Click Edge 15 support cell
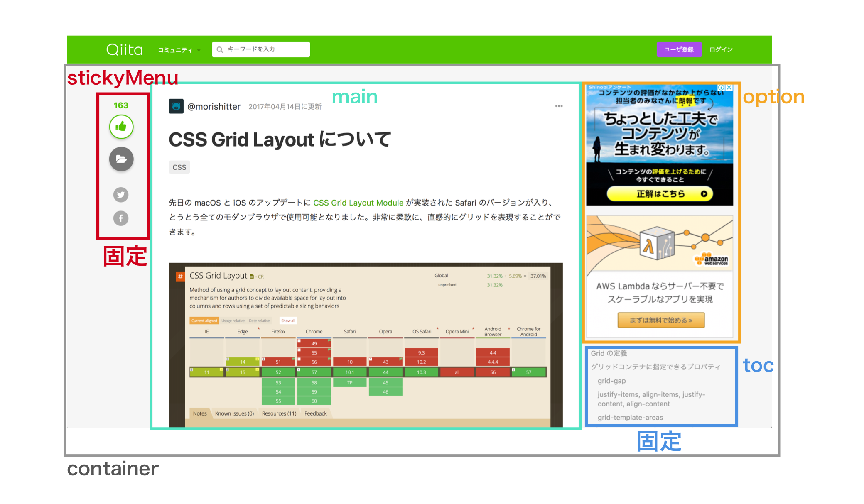864x504 pixels. tap(243, 372)
